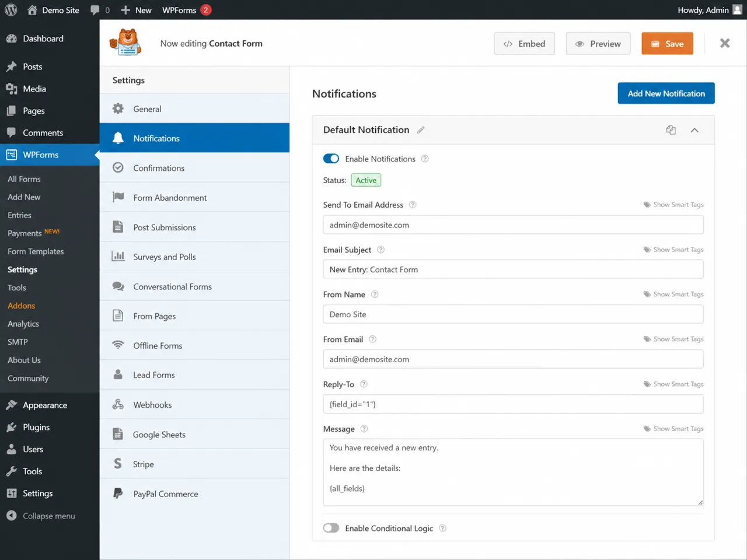Click Howdy, Admin account menu
This screenshot has width=747, height=560.
[x=710, y=10]
